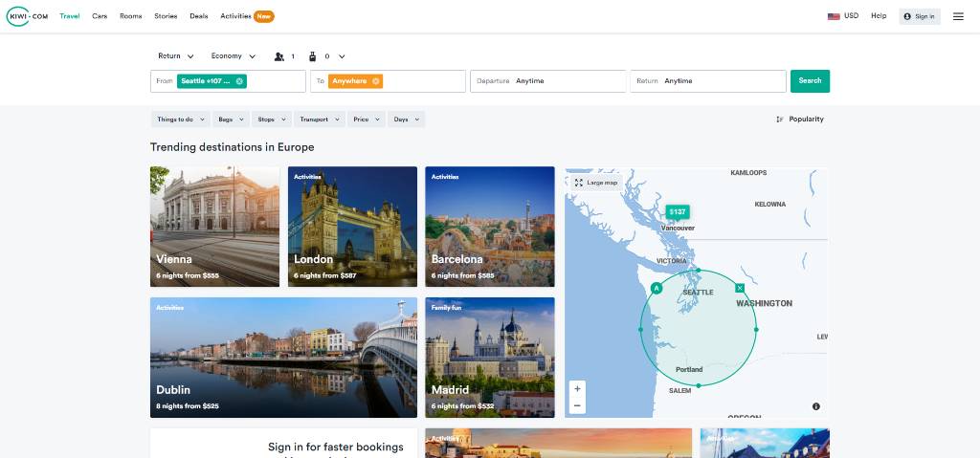Open the Economy cabin class dropdown

click(x=234, y=56)
